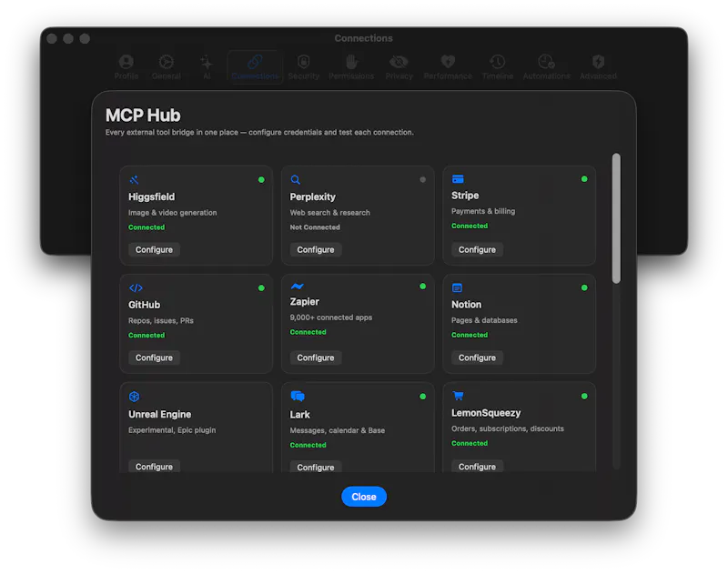Click the "Repos, issues, PRs" description

click(161, 320)
